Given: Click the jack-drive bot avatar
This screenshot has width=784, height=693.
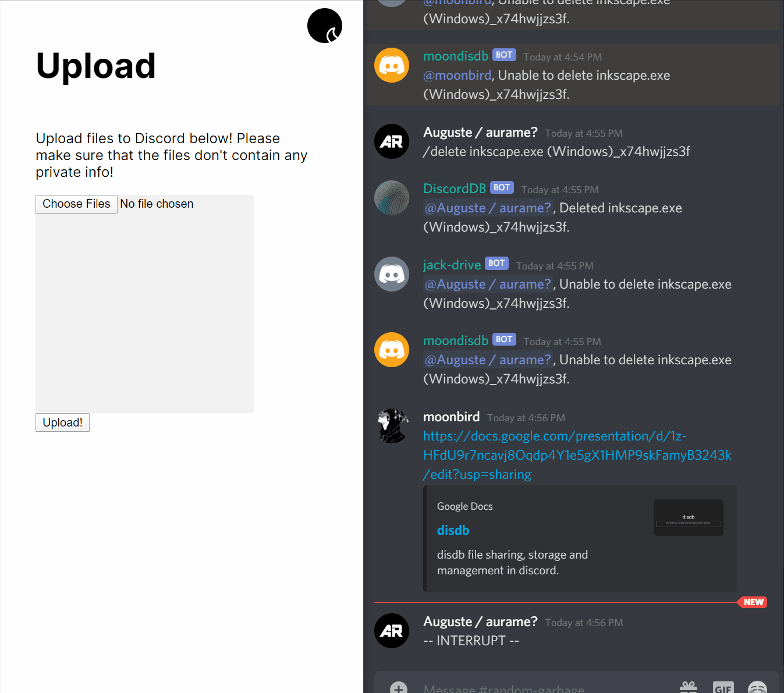Looking at the screenshot, I should (392, 274).
